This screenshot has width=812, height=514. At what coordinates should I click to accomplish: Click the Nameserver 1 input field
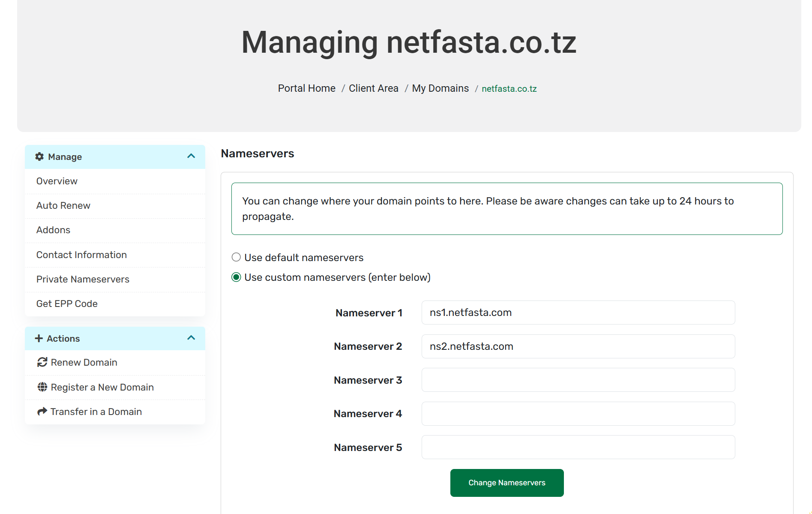578,313
